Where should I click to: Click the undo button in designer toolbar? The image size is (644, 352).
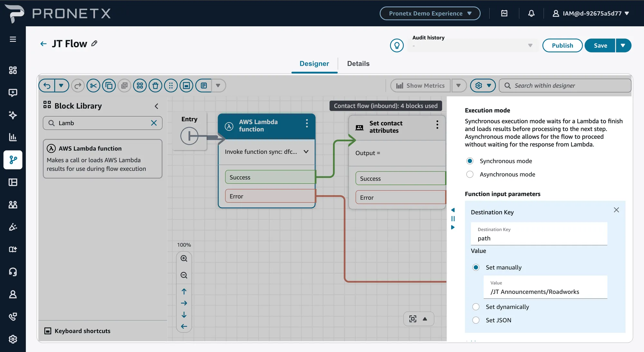47,86
